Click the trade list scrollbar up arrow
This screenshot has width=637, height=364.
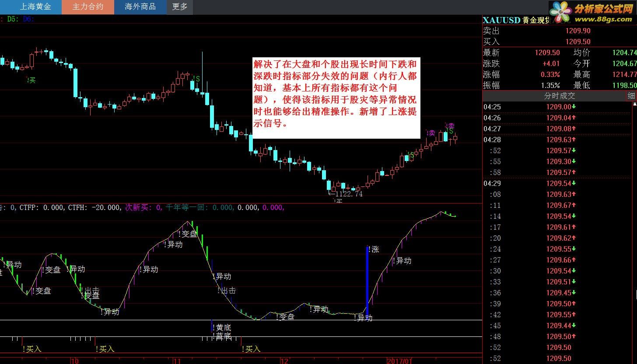click(x=635, y=105)
